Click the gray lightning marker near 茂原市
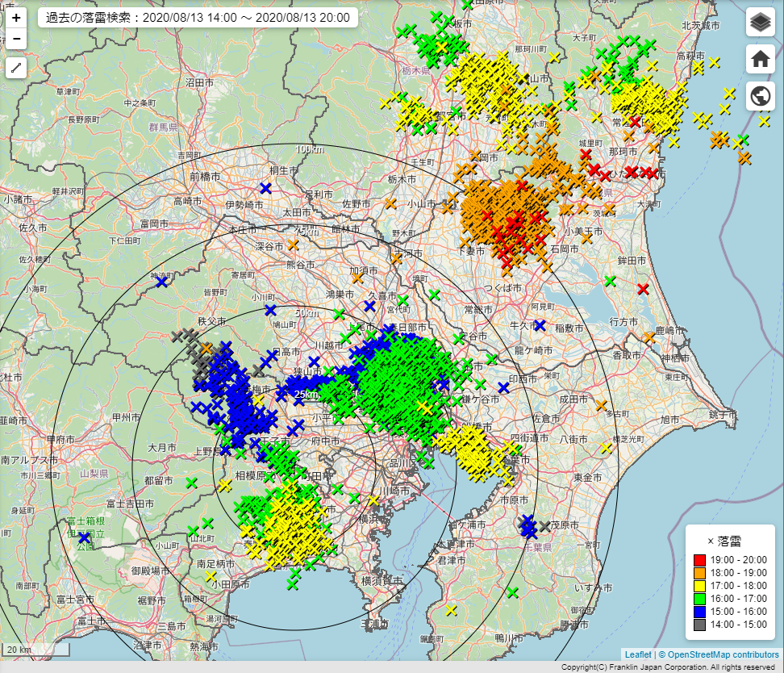This screenshot has width=784, height=673. pos(544,526)
